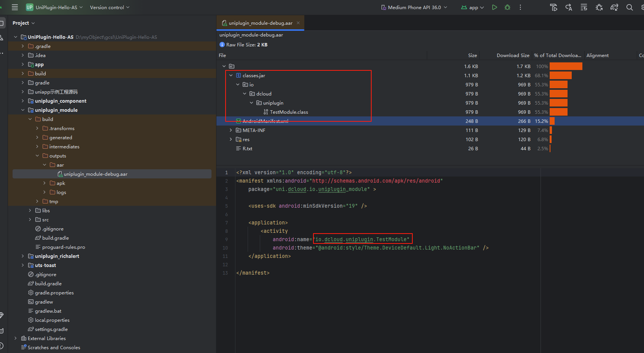
Task: Click the File column header
Action: click(223, 55)
